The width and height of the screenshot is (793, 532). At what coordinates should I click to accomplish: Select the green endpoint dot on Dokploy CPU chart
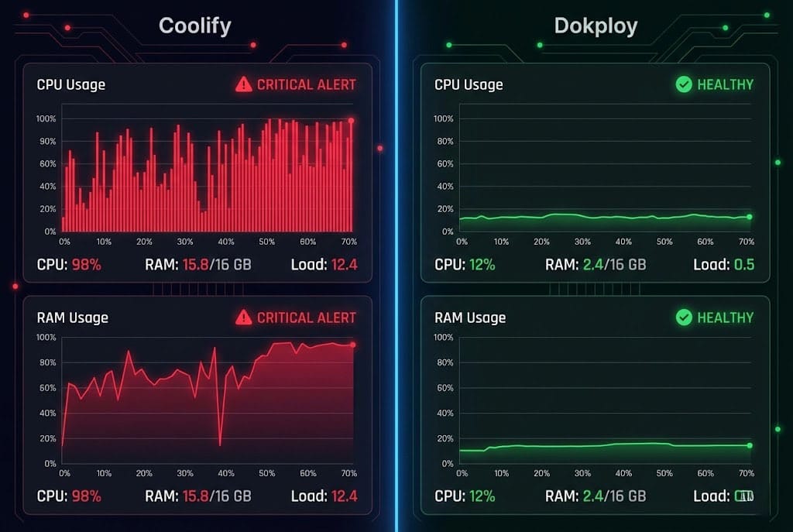coord(749,217)
